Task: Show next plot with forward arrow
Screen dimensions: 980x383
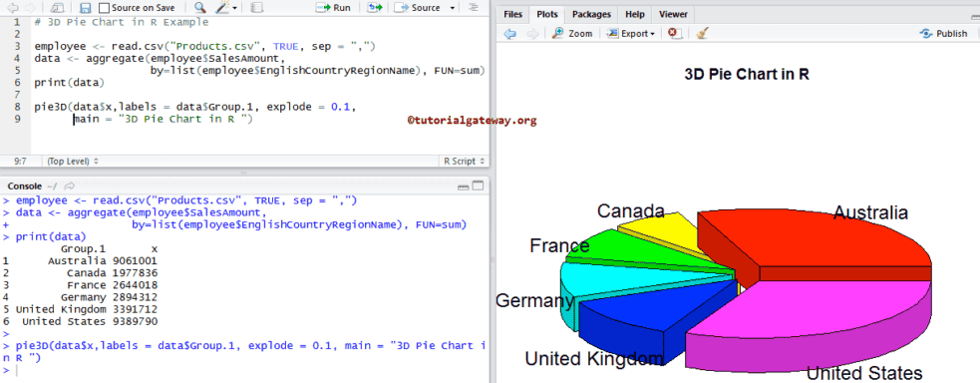Action: pyautogui.click(x=532, y=34)
